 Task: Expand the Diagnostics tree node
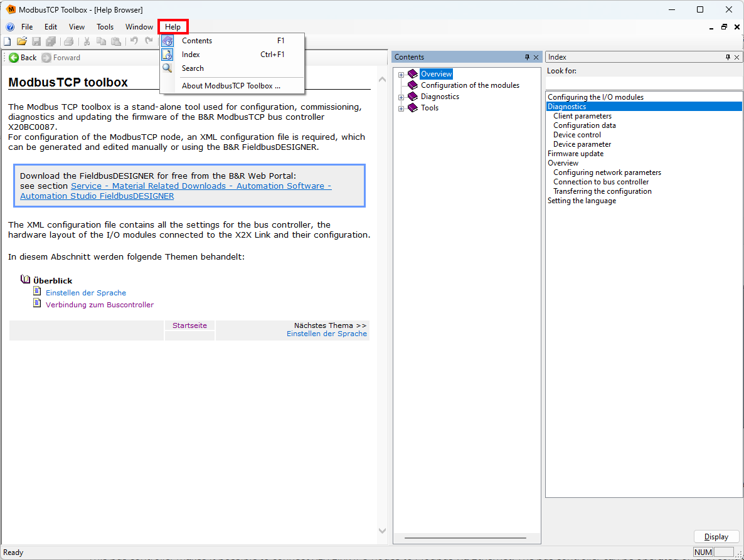pyautogui.click(x=401, y=97)
